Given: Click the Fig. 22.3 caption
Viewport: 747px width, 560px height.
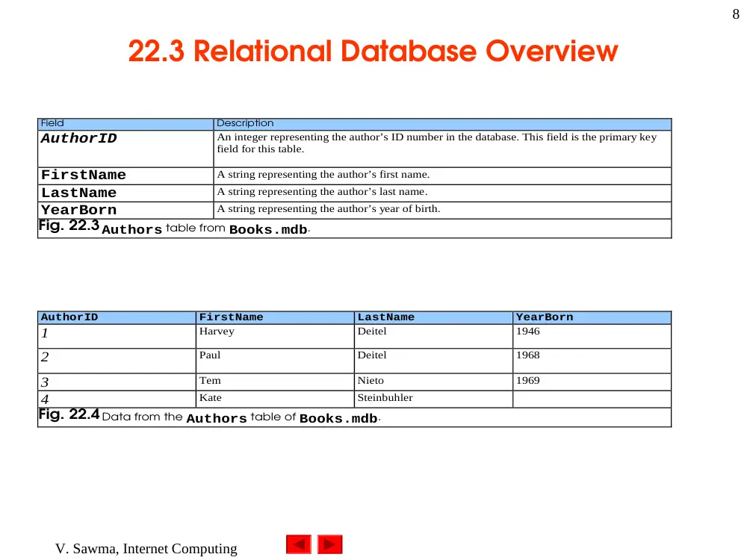Looking at the screenshot, I should point(174,227).
